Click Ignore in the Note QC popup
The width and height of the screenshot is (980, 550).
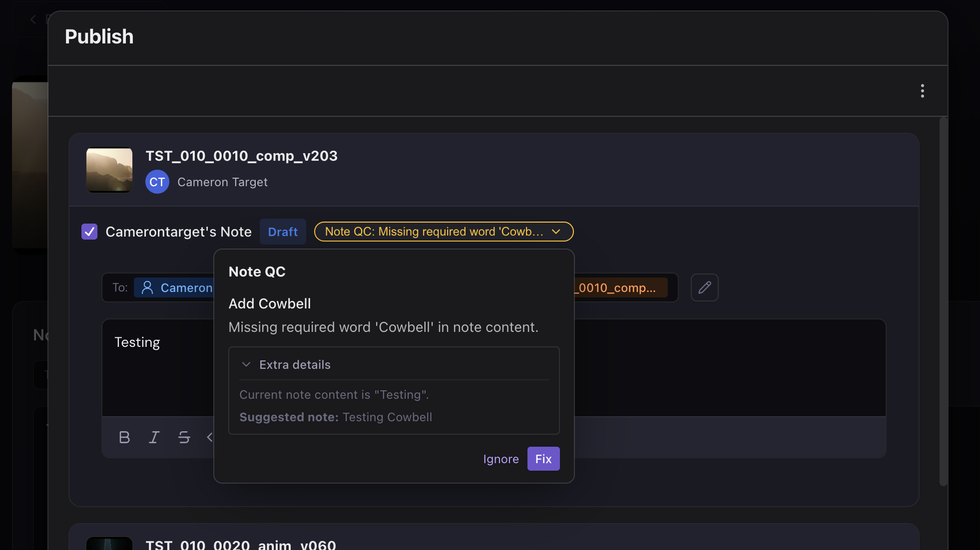pos(501,459)
